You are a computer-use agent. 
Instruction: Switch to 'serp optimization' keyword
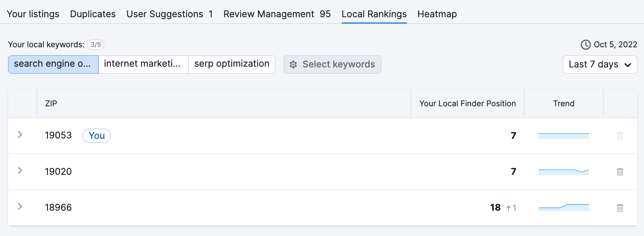232,64
